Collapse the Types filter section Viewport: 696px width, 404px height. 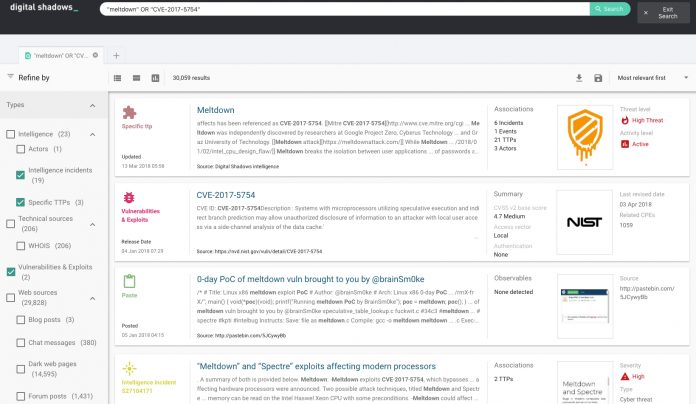click(92, 106)
